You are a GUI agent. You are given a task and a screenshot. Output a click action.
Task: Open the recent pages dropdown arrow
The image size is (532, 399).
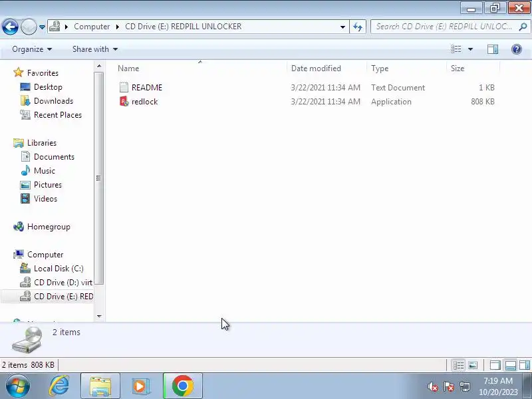click(42, 27)
